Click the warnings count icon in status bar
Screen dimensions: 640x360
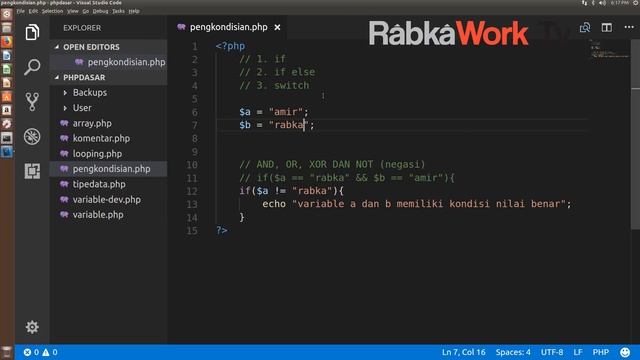(46, 352)
